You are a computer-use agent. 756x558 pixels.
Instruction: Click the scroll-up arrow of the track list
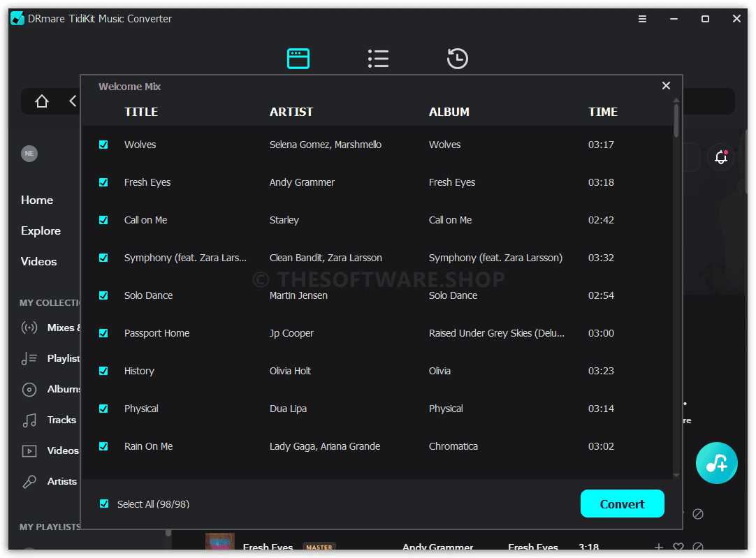(676, 101)
